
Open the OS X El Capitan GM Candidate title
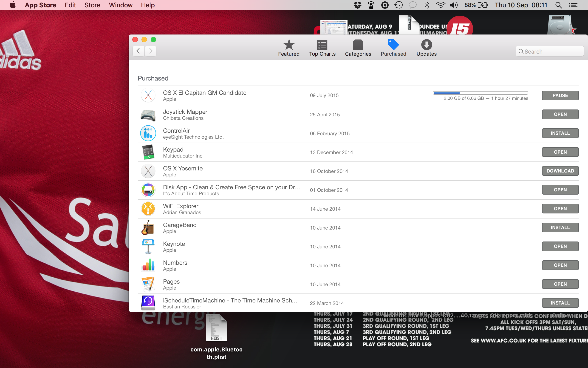coord(205,93)
